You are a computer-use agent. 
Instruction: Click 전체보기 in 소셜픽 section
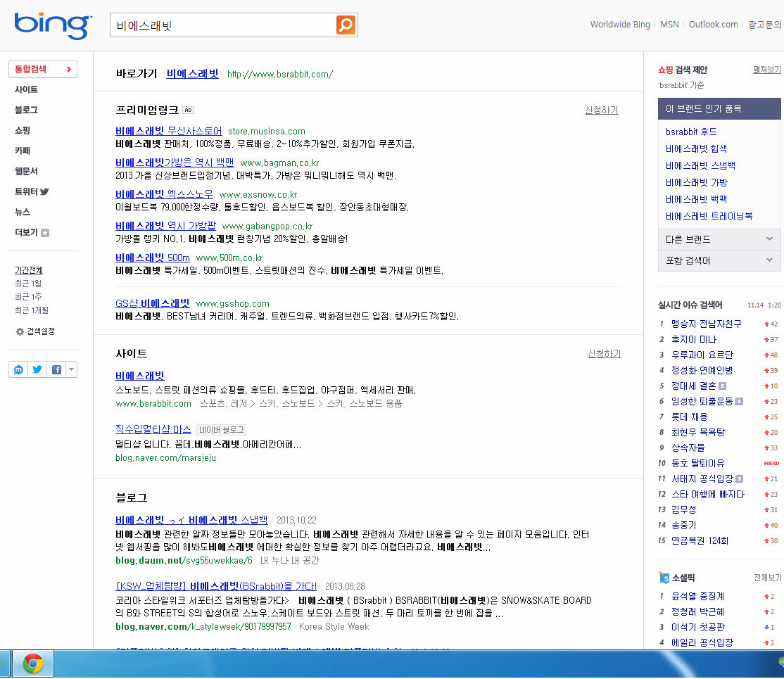coord(767,578)
